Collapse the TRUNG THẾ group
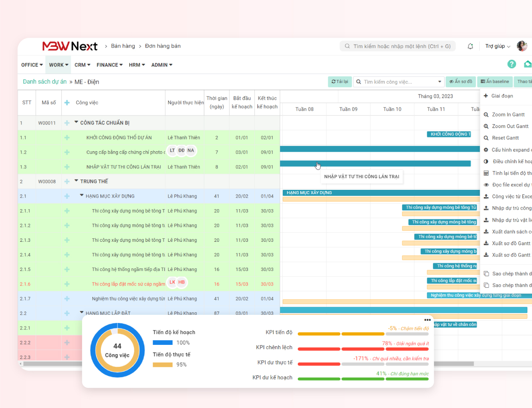The width and height of the screenshot is (532, 408). [76, 181]
